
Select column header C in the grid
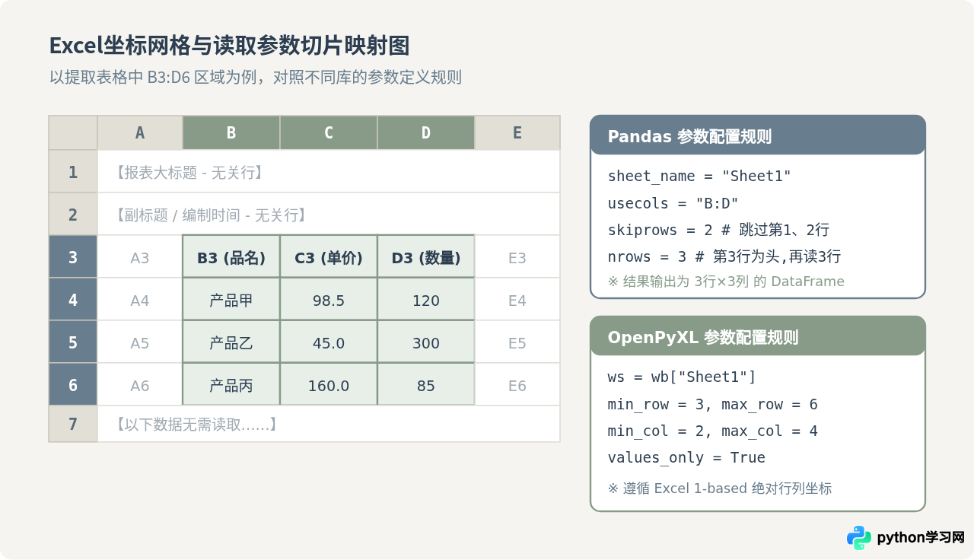329,133
